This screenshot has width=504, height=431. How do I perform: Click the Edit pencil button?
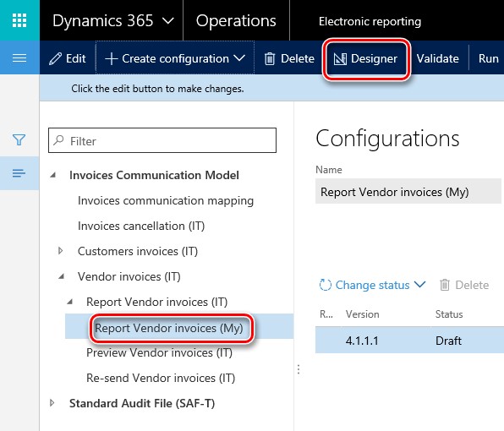click(68, 58)
